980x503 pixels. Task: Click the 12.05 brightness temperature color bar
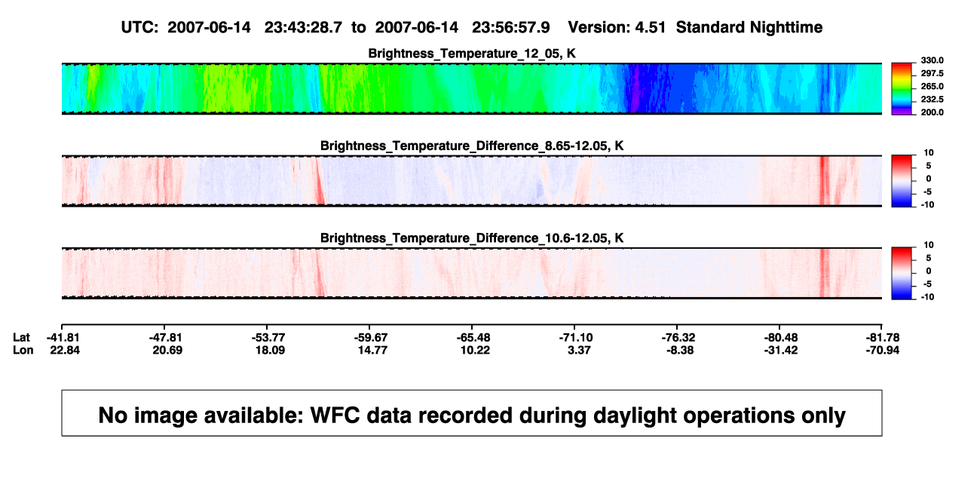[902, 88]
